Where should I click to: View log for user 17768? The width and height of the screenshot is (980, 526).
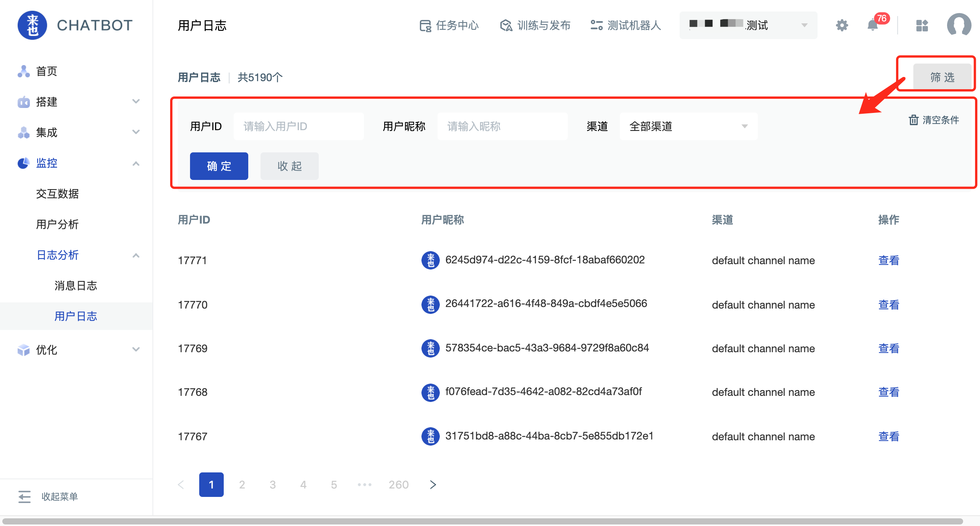click(889, 392)
